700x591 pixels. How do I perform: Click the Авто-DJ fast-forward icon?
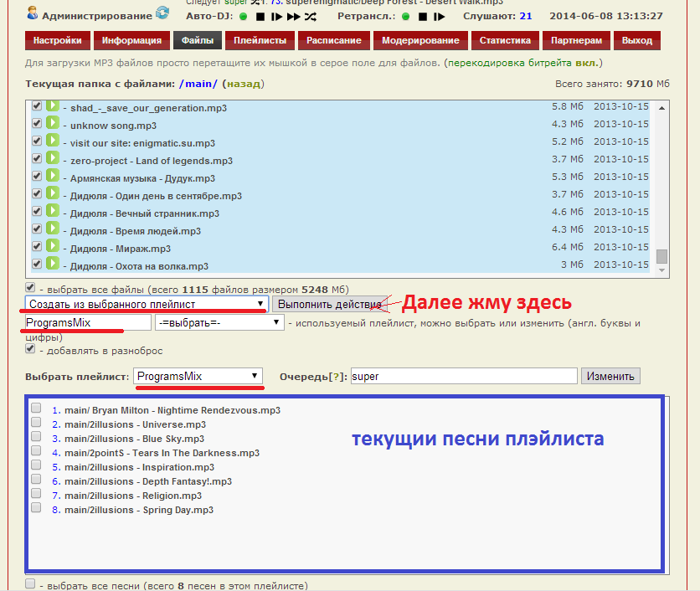tap(293, 16)
